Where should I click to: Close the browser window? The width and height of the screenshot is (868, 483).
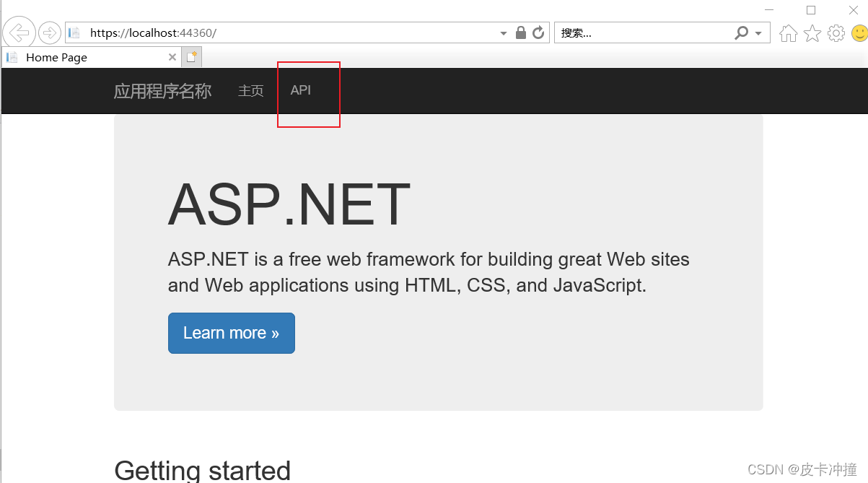coord(853,10)
